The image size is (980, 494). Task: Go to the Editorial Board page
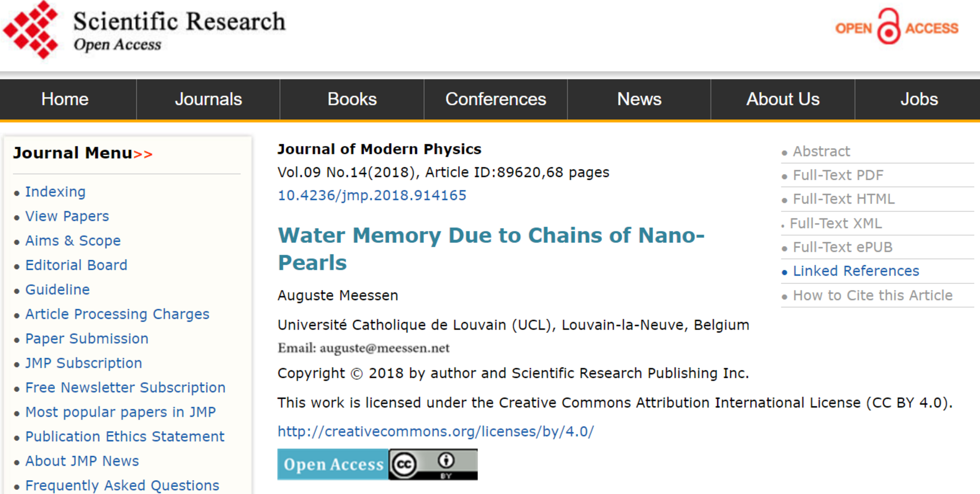click(x=76, y=265)
